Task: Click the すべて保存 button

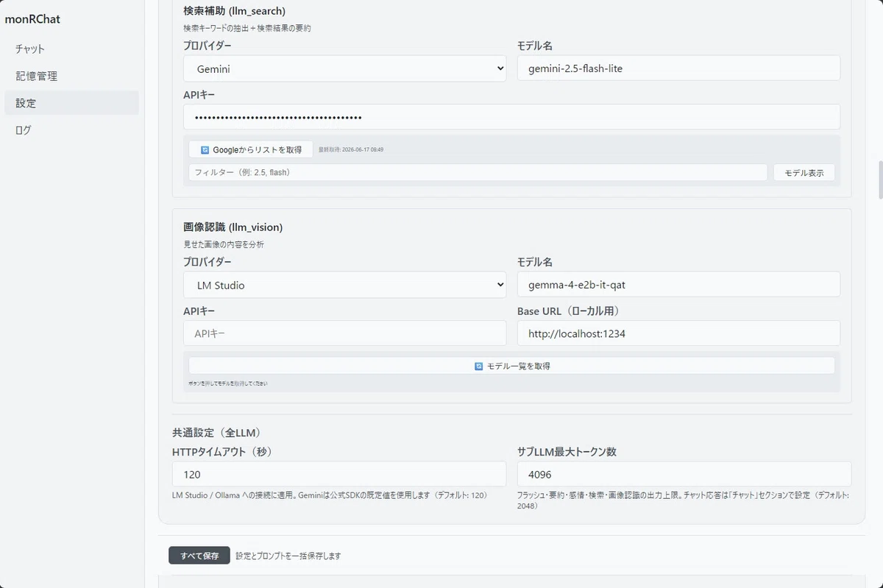Action: tap(199, 556)
